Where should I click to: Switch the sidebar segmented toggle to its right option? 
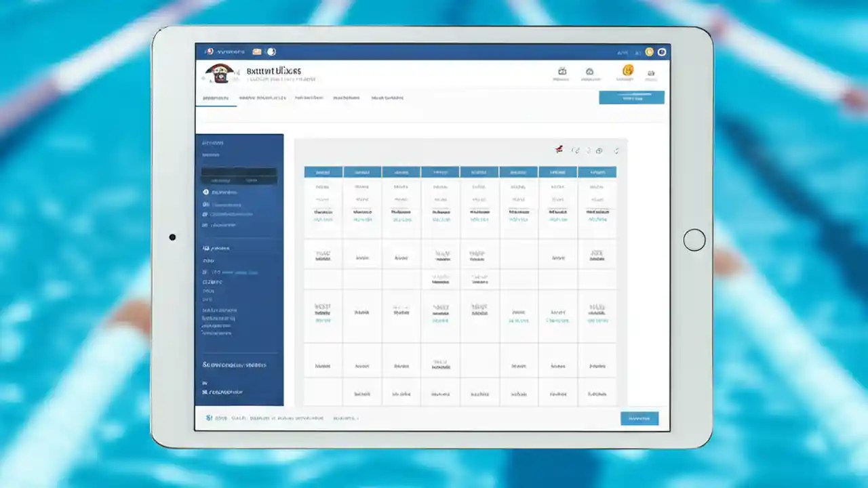coord(252,180)
